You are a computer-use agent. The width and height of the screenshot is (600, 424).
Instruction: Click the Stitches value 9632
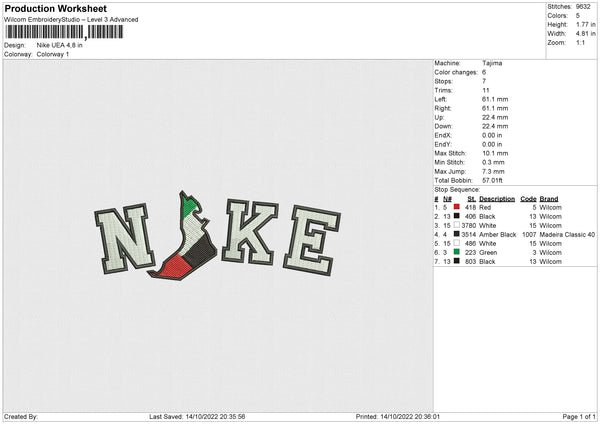click(583, 7)
